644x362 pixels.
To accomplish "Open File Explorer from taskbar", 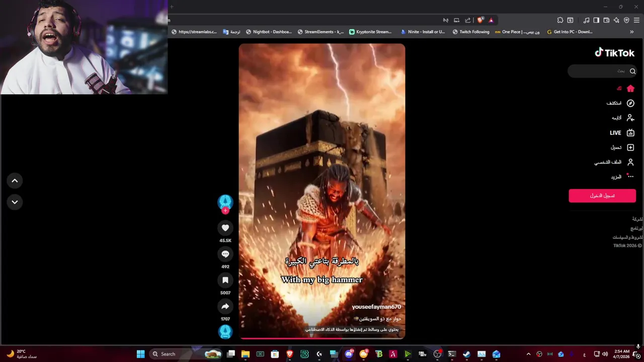I will pyautogui.click(x=246, y=354).
